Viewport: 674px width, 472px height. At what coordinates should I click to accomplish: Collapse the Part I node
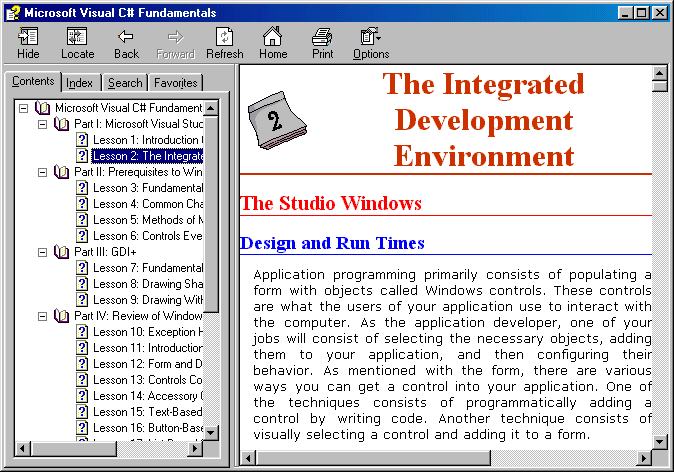(x=43, y=124)
